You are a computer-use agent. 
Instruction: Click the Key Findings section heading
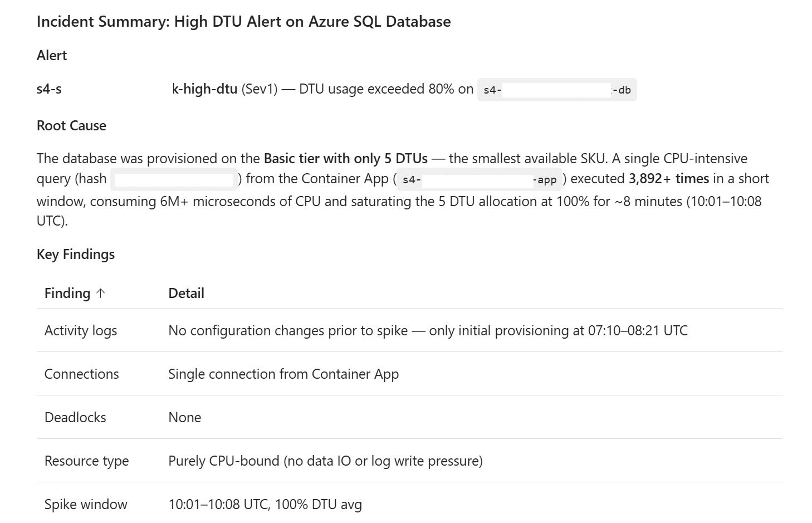tap(76, 254)
